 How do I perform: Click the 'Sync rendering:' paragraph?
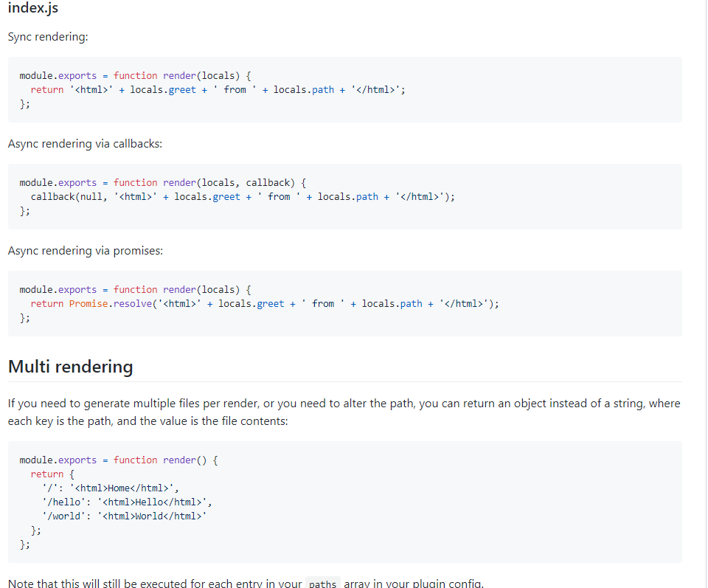pos(48,37)
